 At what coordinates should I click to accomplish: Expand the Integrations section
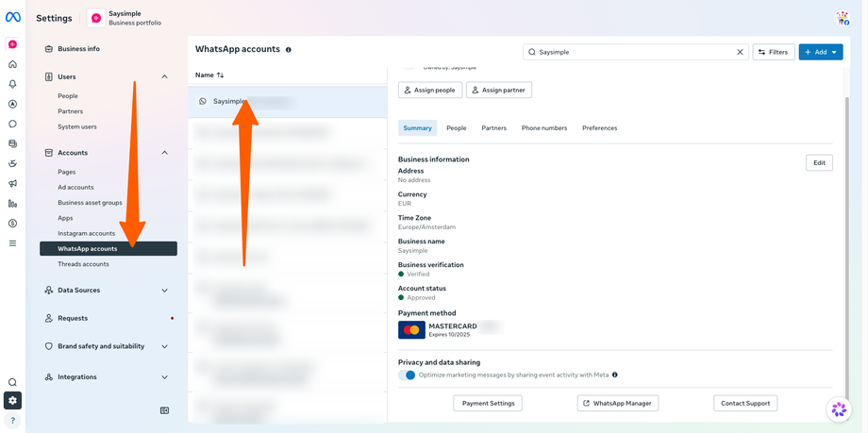[x=164, y=377]
